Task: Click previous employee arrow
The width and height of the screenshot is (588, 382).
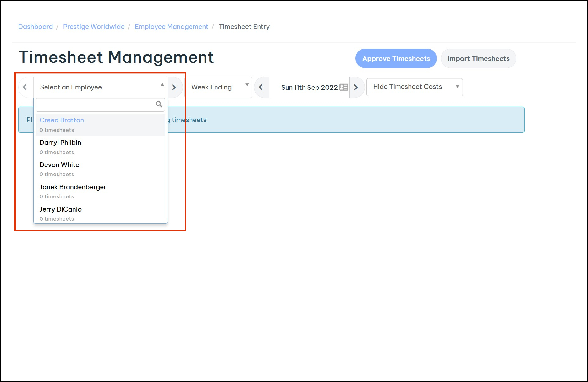Action: (x=25, y=87)
